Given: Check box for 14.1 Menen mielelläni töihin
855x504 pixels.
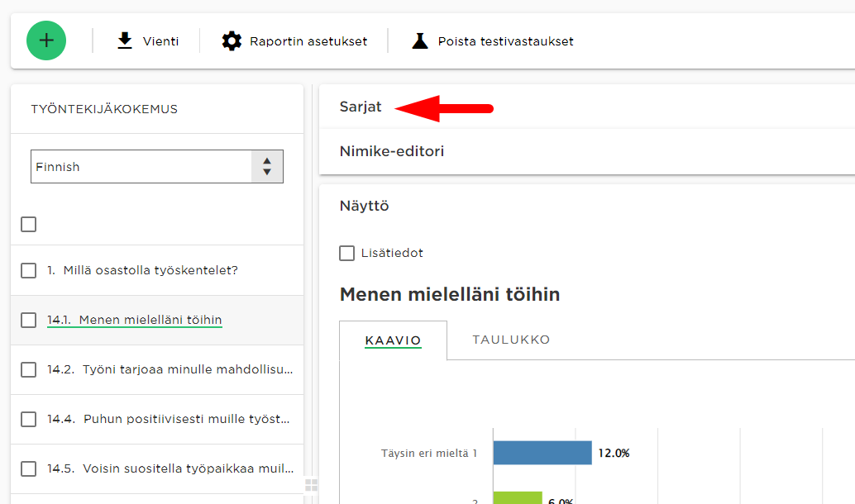Looking at the screenshot, I should coord(28,320).
